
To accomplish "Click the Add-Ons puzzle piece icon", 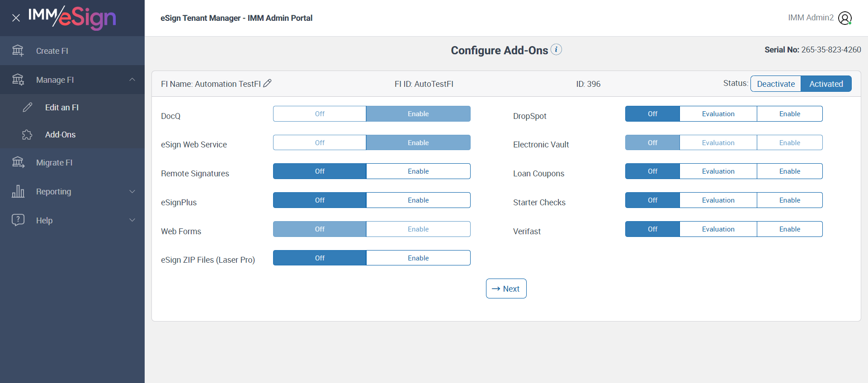I will pyautogui.click(x=27, y=135).
